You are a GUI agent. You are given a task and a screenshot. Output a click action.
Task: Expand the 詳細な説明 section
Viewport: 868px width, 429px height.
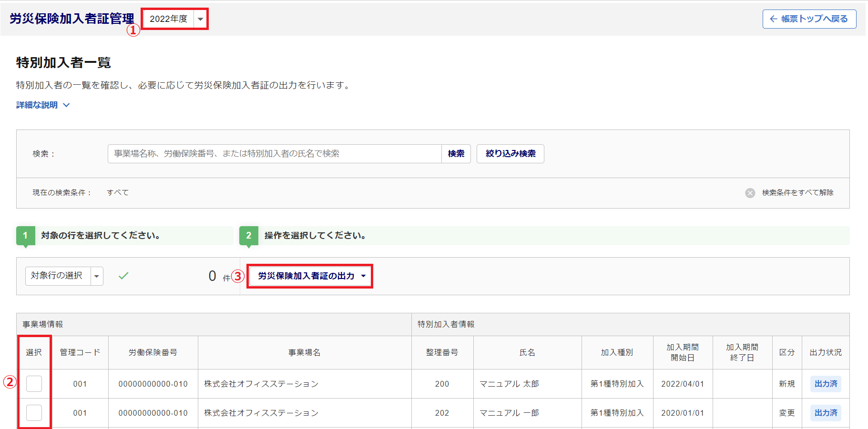click(43, 105)
